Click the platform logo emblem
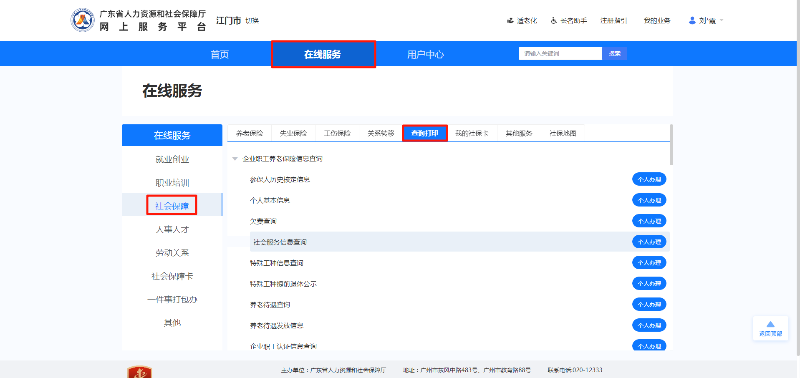 click(x=82, y=20)
